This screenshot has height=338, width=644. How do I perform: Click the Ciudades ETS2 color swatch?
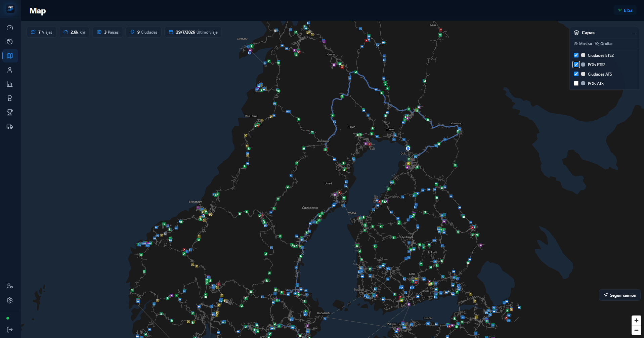coord(583,55)
